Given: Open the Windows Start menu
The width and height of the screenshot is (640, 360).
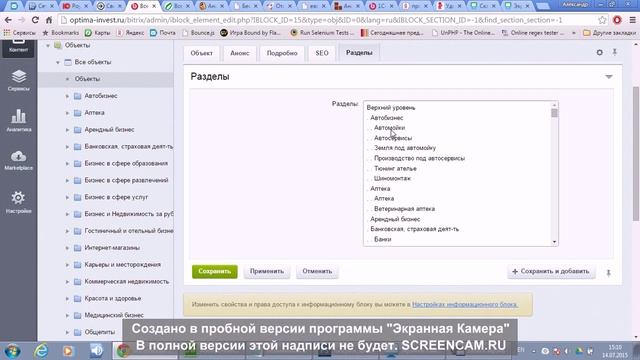Looking at the screenshot, I should pos(13,351).
